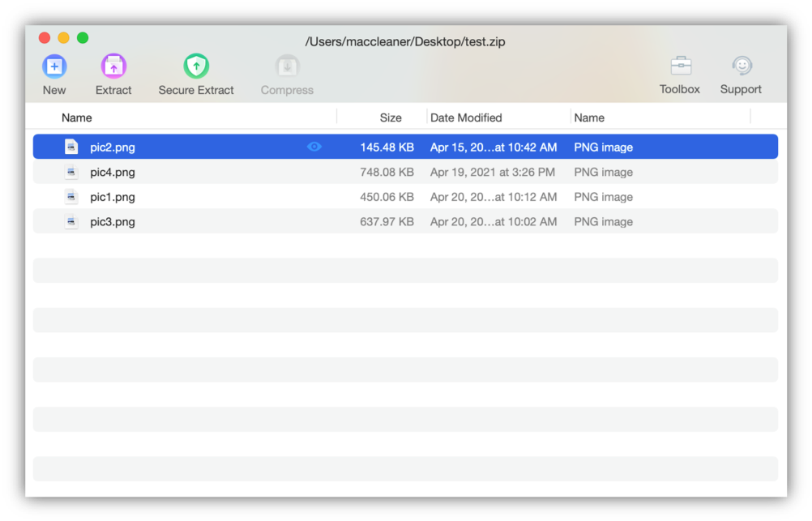Viewport: 812px width, 521px height.
Task: Click the test.zip path in title bar
Action: tap(405, 41)
